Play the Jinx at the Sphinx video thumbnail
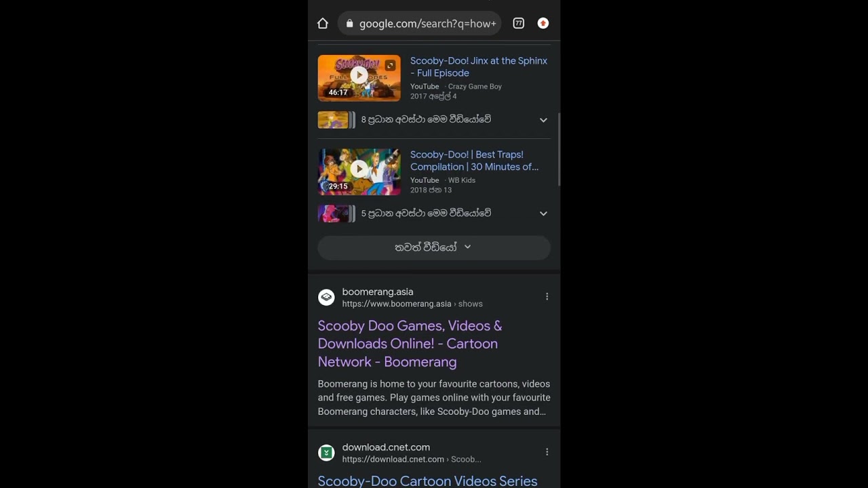Viewport: 868px width, 488px height. pyautogui.click(x=359, y=78)
